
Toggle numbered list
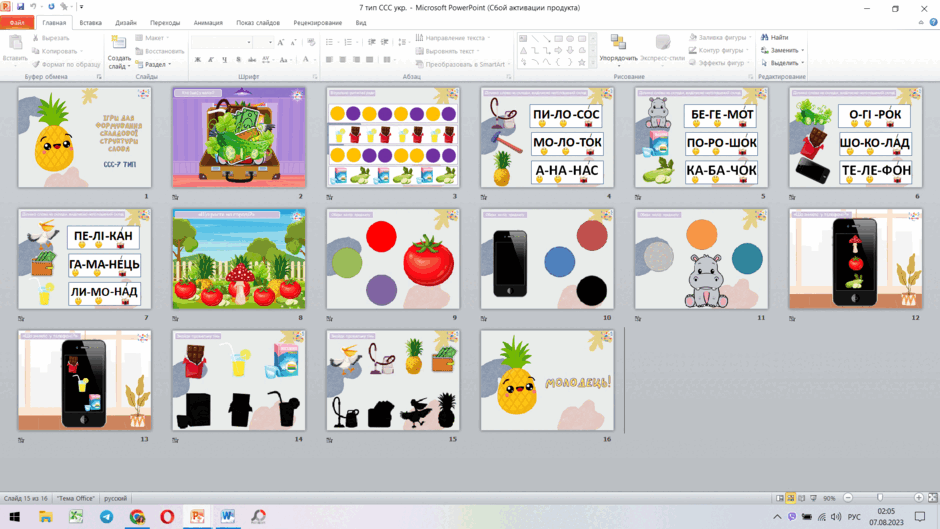350,42
